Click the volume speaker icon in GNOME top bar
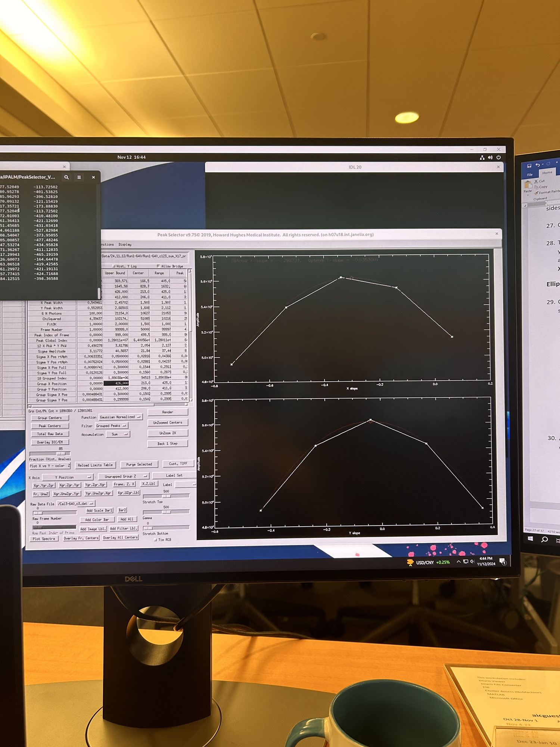Viewport: 560px width, 747px height. (490, 158)
